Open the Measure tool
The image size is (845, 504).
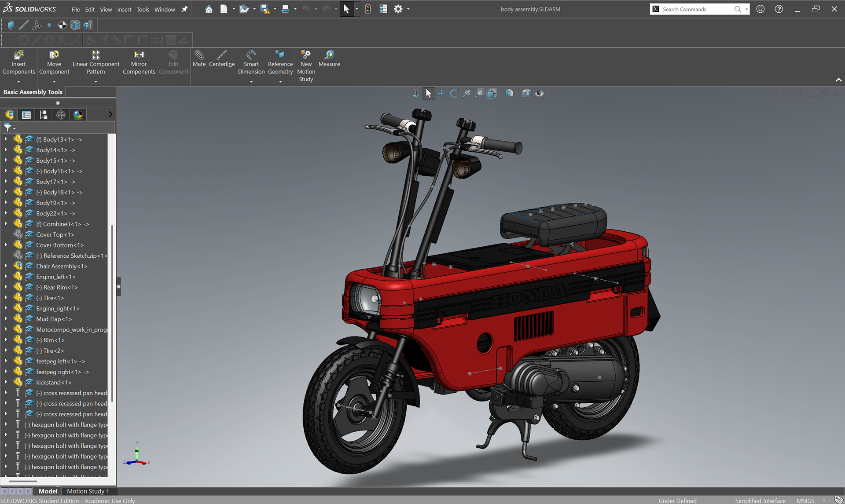click(329, 55)
